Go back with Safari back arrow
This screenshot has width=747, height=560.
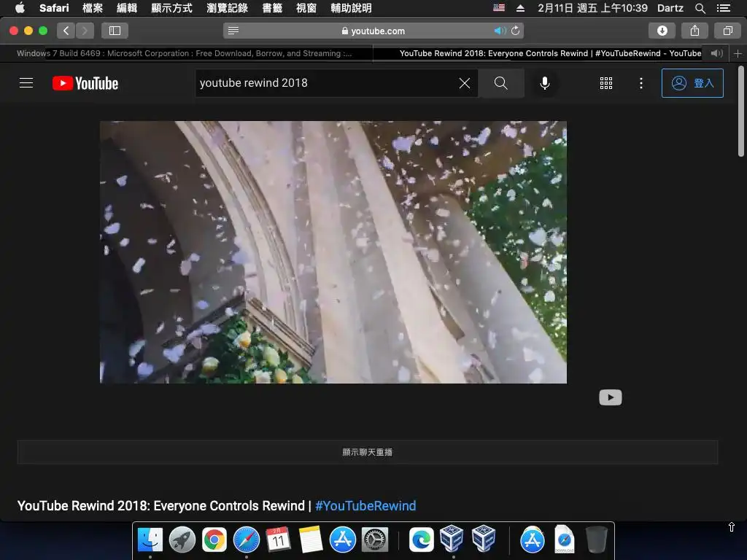point(66,31)
